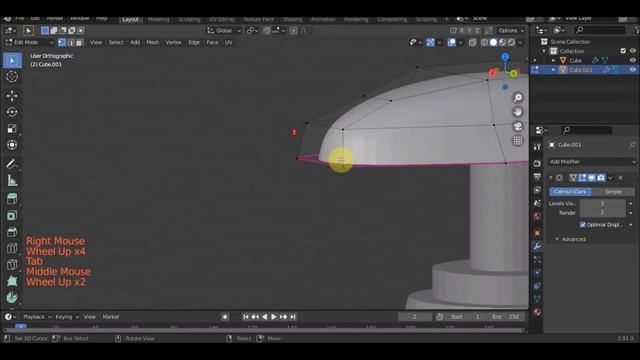
Task: Select the Inset Faces tool
Action: tap(12, 215)
